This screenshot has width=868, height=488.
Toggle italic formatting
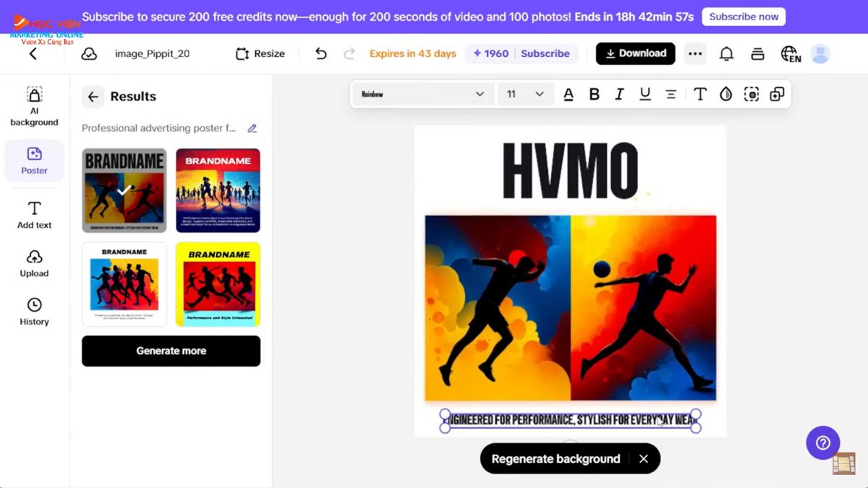(619, 94)
